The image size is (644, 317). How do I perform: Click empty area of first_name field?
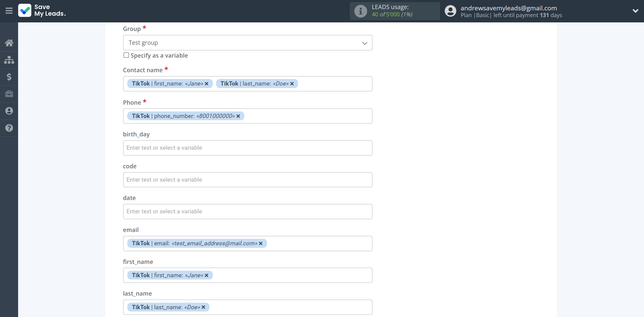pos(292,275)
